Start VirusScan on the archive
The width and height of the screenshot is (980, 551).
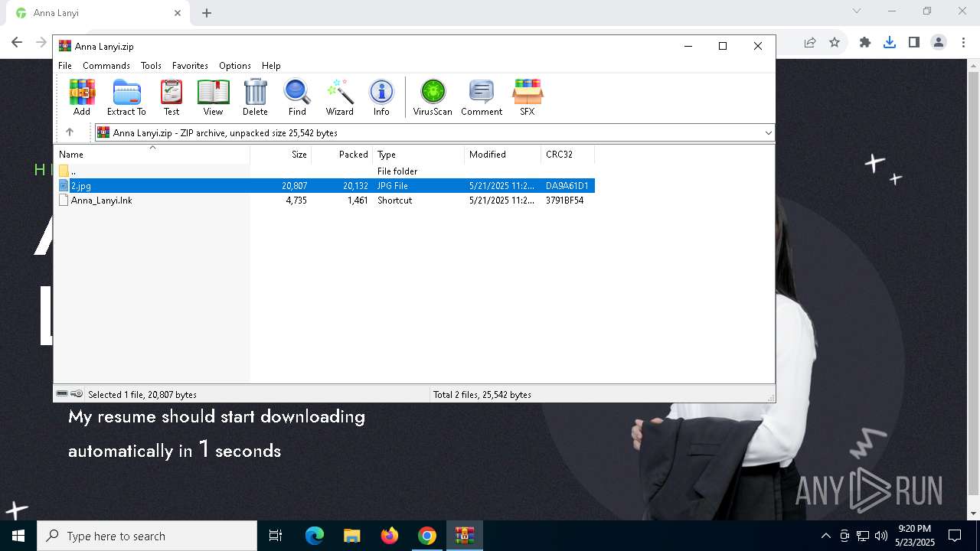(x=433, y=97)
